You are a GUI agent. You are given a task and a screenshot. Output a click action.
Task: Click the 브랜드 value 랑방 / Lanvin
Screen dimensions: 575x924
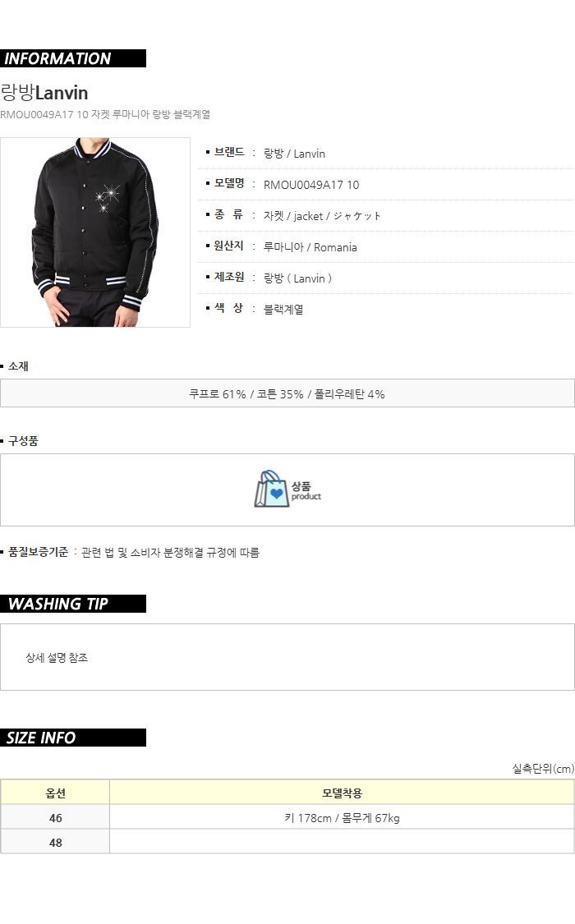294,154
